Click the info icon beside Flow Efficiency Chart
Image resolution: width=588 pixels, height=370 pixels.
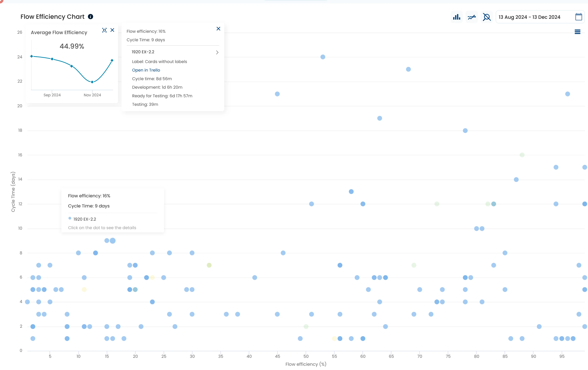pyautogui.click(x=90, y=17)
